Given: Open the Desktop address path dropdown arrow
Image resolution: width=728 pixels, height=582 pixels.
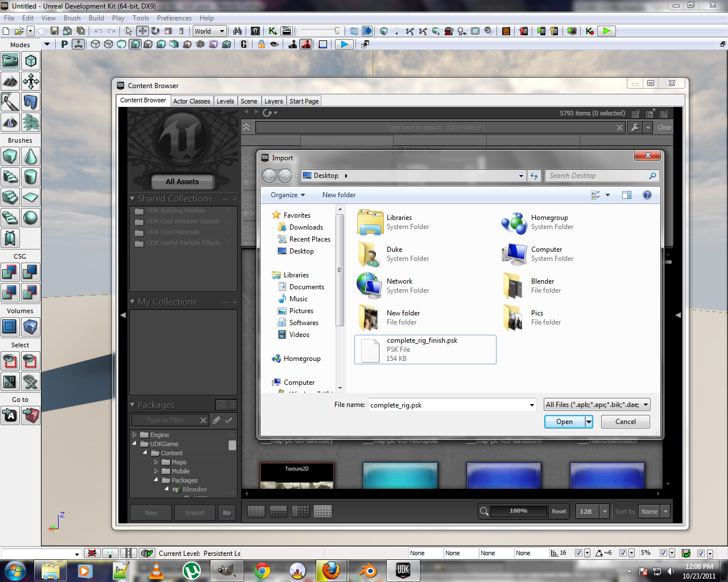Looking at the screenshot, I should coord(521,176).
